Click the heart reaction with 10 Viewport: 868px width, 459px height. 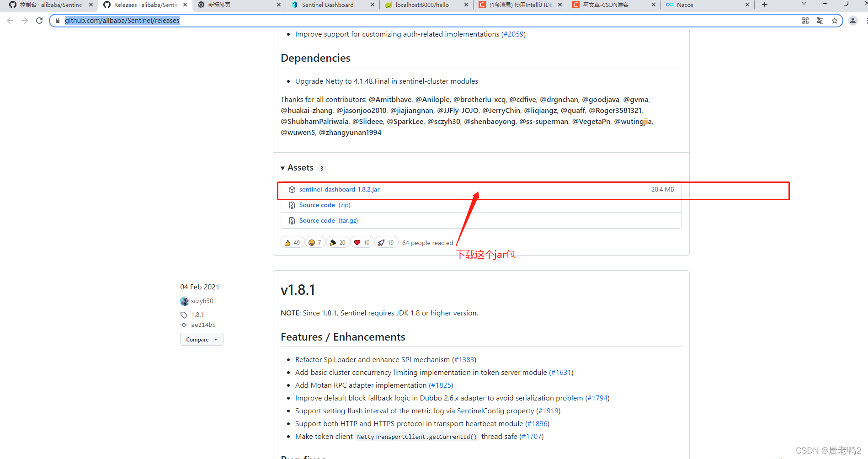tap(362, 242)
